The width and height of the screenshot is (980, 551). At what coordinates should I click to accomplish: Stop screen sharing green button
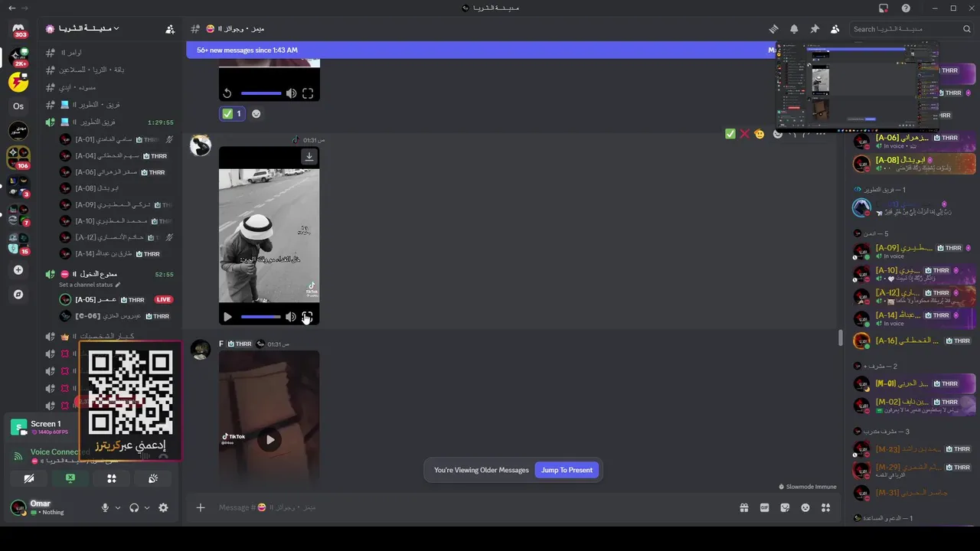(70, 478)
